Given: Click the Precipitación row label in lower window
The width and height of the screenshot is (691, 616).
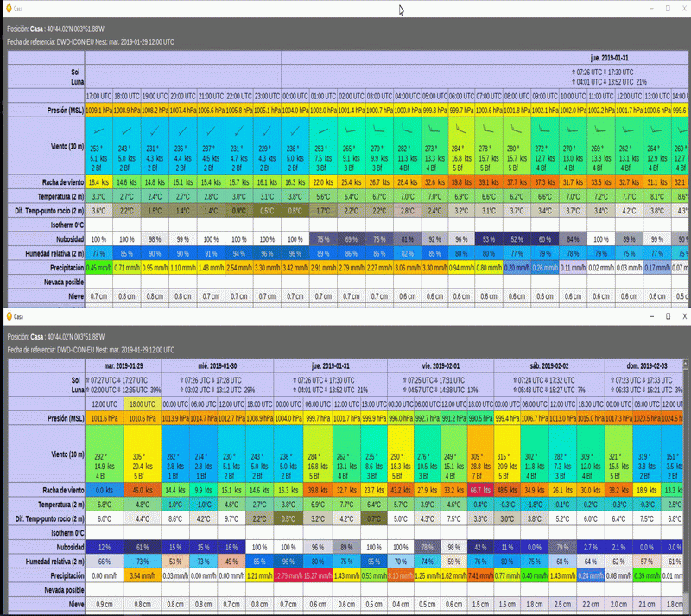Looking at the screenshot, I should point(67,575).
